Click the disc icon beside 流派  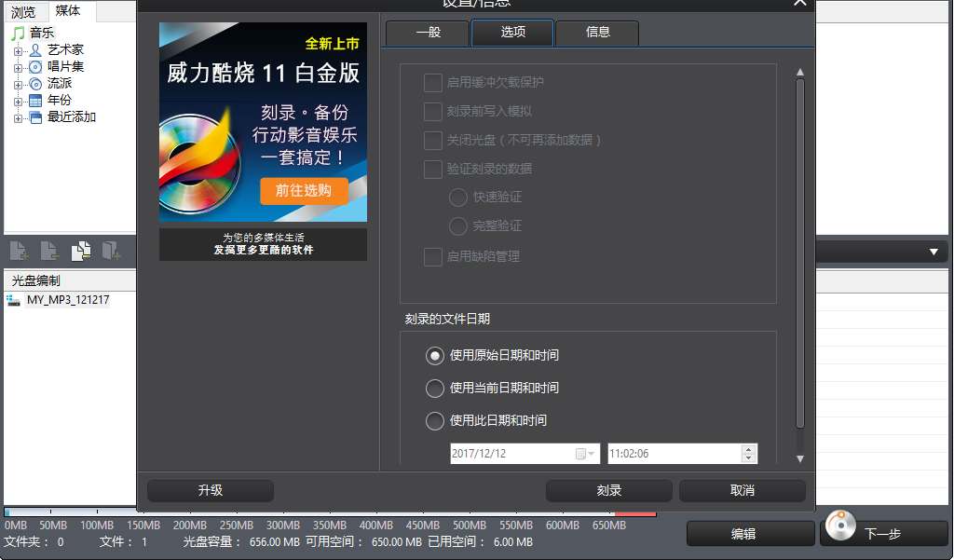[36, 83]
